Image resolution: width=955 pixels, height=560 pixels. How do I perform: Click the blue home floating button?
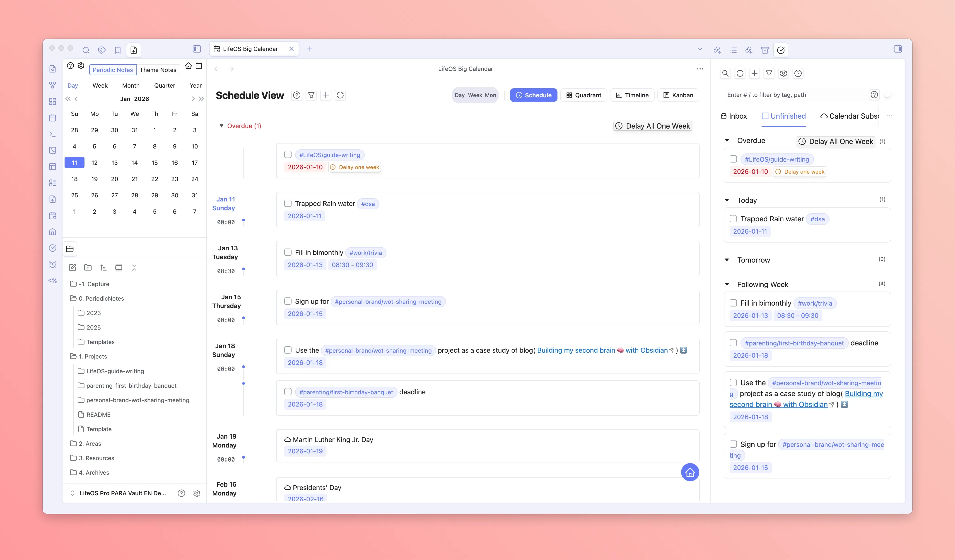click(690, 472)
